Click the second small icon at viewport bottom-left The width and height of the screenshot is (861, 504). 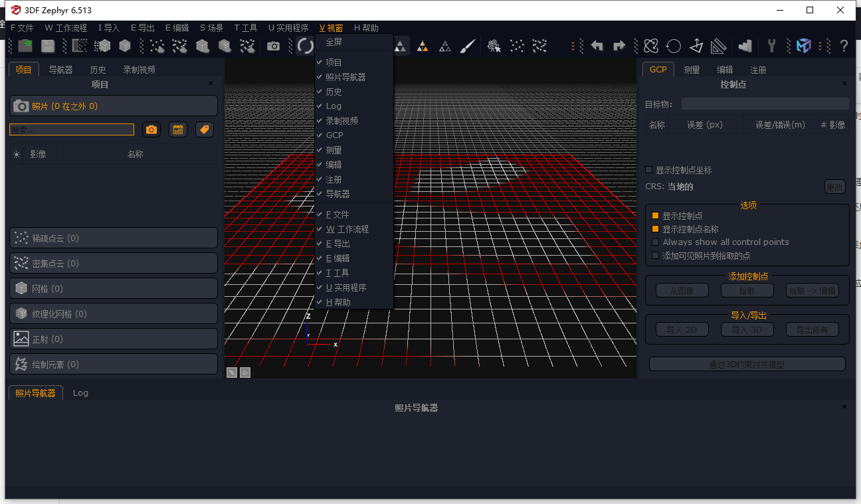245,373
